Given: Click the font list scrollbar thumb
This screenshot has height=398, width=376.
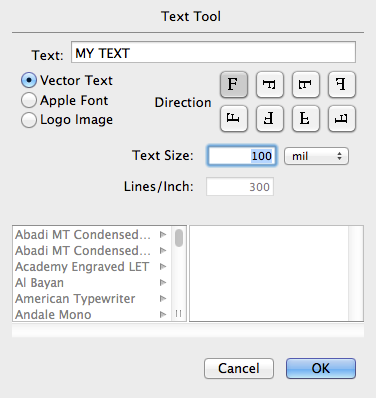Looking at the screenshot, I should [179, 238].
